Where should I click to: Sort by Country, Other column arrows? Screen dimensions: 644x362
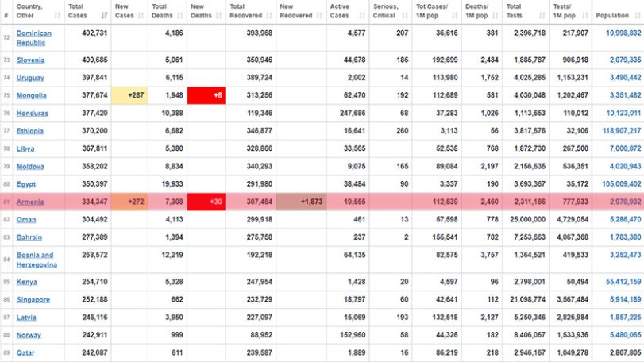pos(57,16)
